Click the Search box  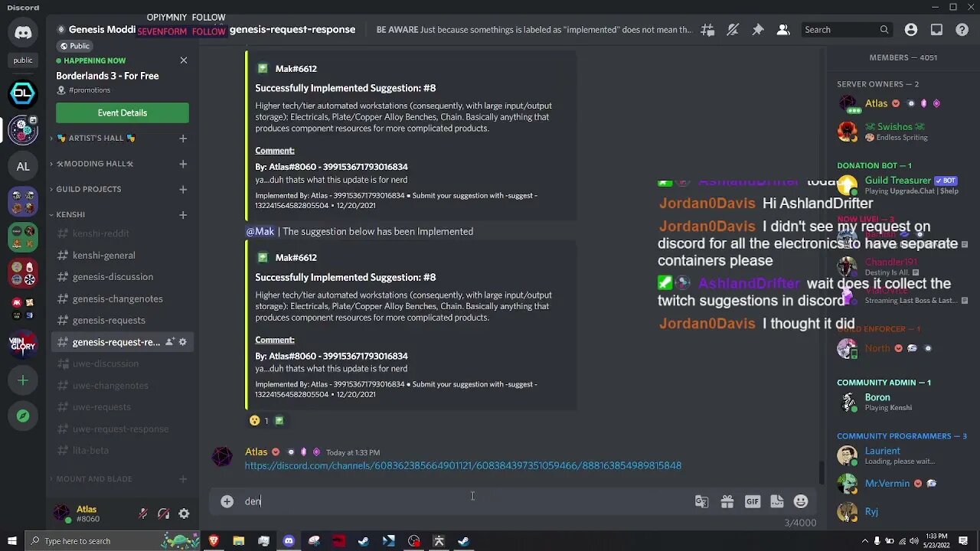[x=846, y=30]
